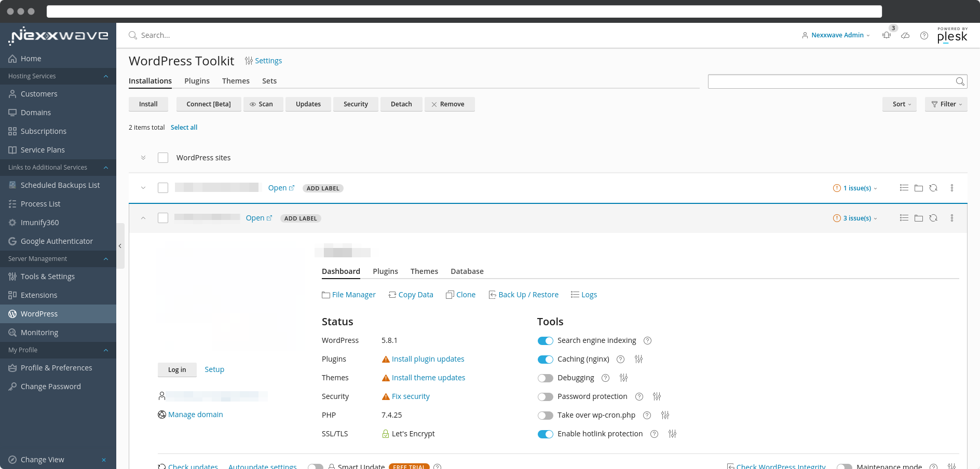Open the site's Database tab
Screen dimensions: 980x469
pos(467,271)
